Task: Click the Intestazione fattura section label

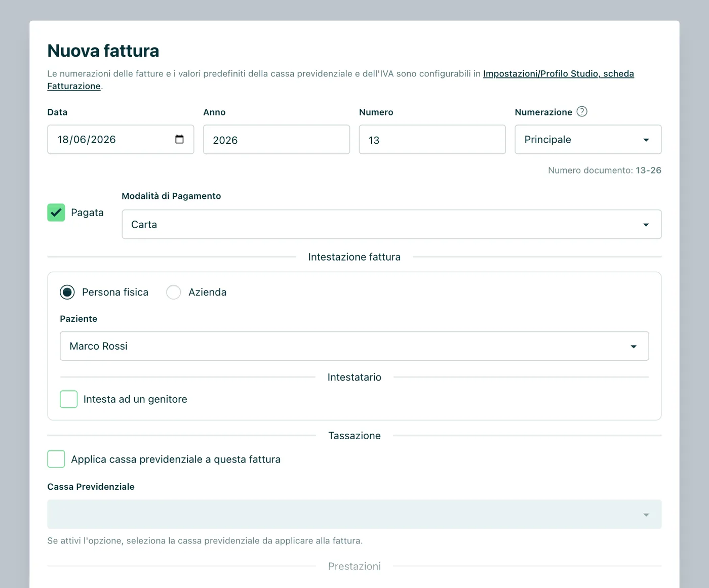Action: coord(354,257)
